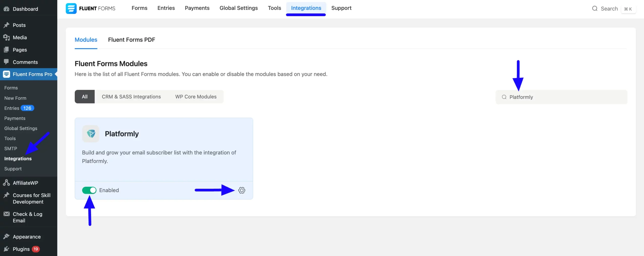Click the AffiliateWP icon
This screenshot has height=256, width=644.
coord(7,183)
